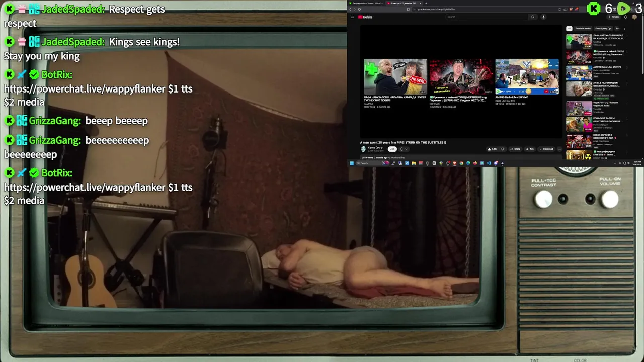Activate the voice search microphone
Screen dimensions: 644x362
[x=543, y=17]
